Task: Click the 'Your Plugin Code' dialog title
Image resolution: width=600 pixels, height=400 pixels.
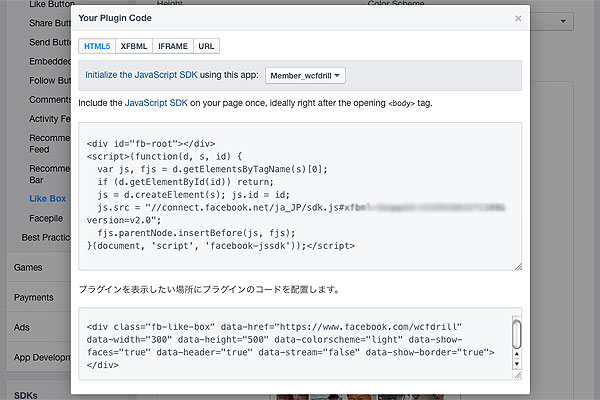Action: pos(115,18)
